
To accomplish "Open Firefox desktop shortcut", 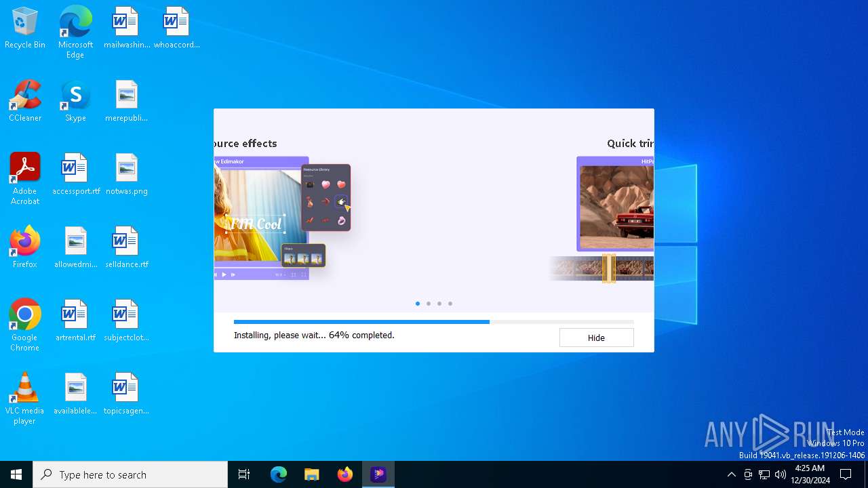I will [x=25, y=248].
